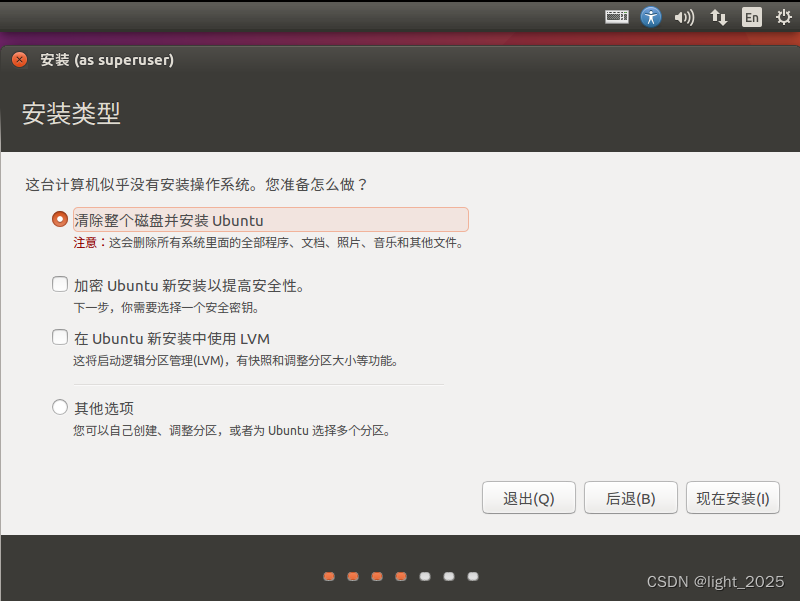Click the question 这台计算机似乎没有安装操作系统
The width and height of the screenshot is (800, 601).
196,185
